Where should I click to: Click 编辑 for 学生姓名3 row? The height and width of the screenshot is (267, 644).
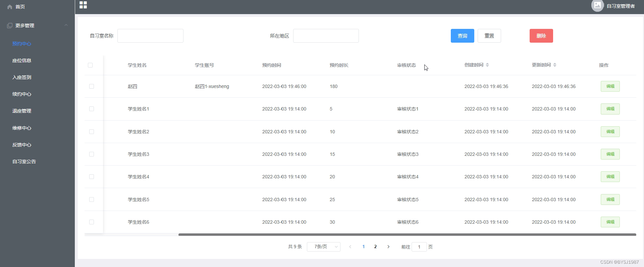(x=610, y=154)
